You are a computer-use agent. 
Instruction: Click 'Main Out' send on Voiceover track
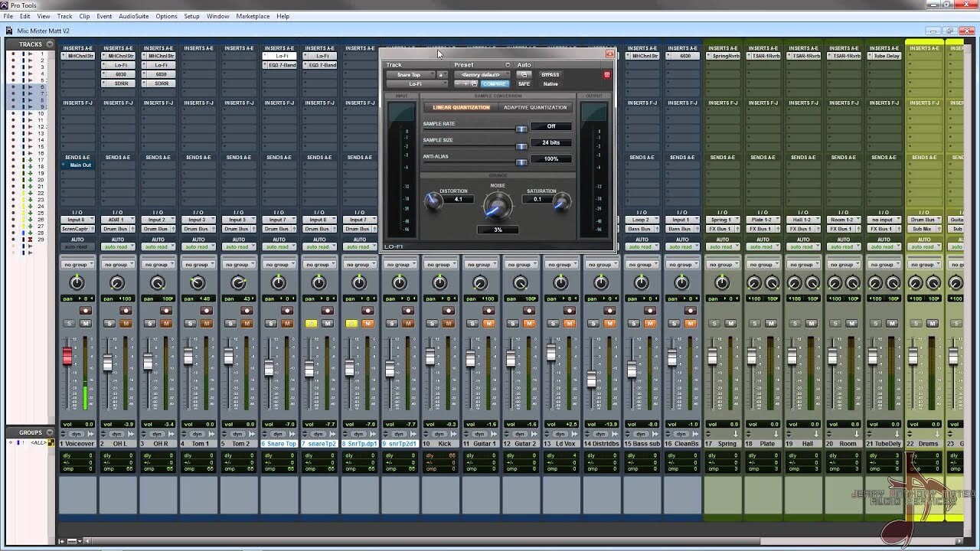pos(77,165)
